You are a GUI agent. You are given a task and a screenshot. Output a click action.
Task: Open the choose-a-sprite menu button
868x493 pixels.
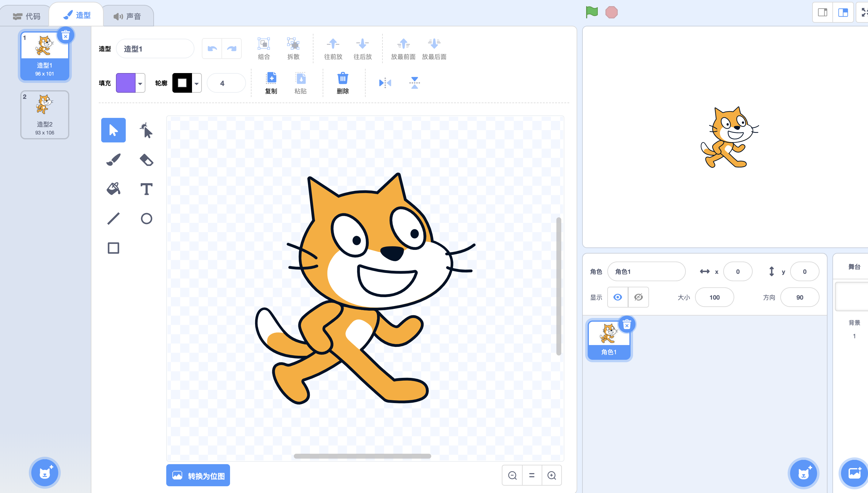pos(803,473)
